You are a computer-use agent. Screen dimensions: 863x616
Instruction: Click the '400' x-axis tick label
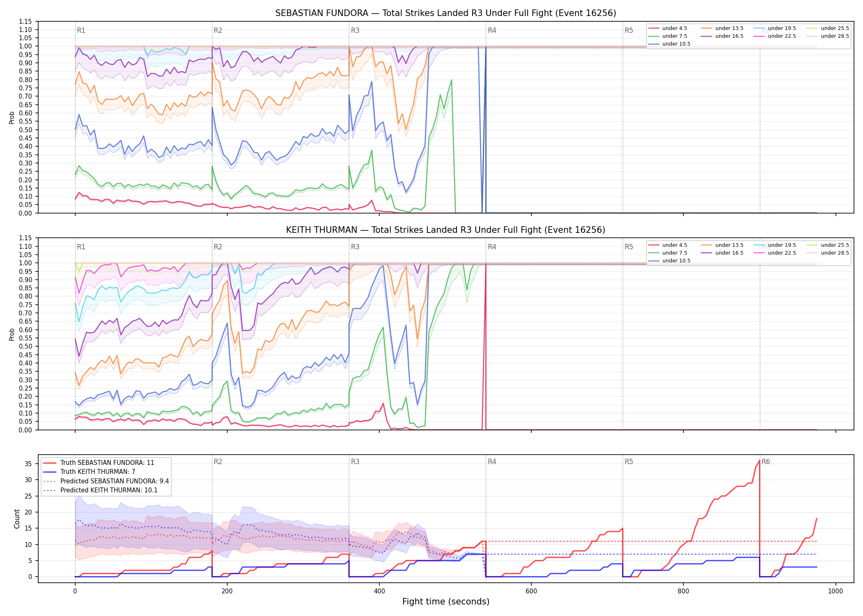[x=379, y=591]
